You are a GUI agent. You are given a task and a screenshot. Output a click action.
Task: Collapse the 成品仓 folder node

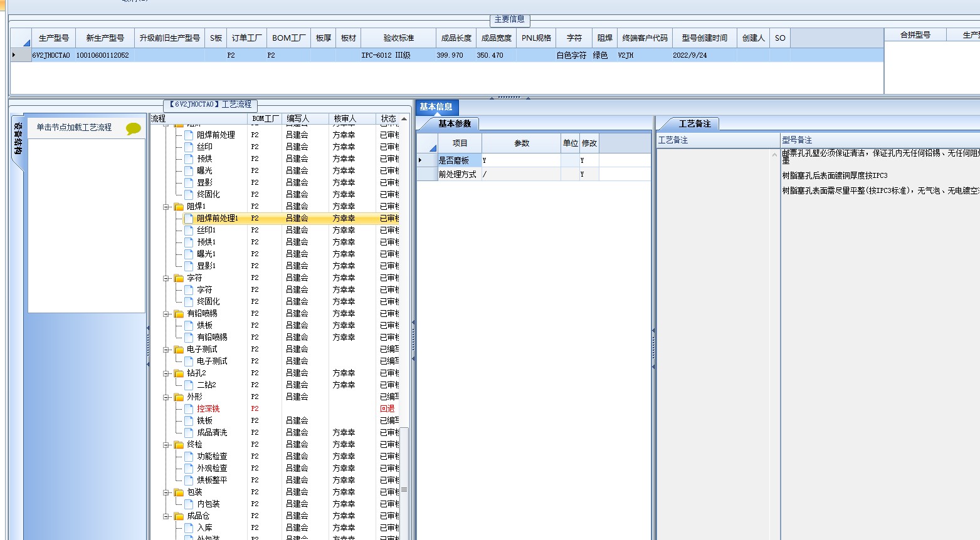[167, 516]
